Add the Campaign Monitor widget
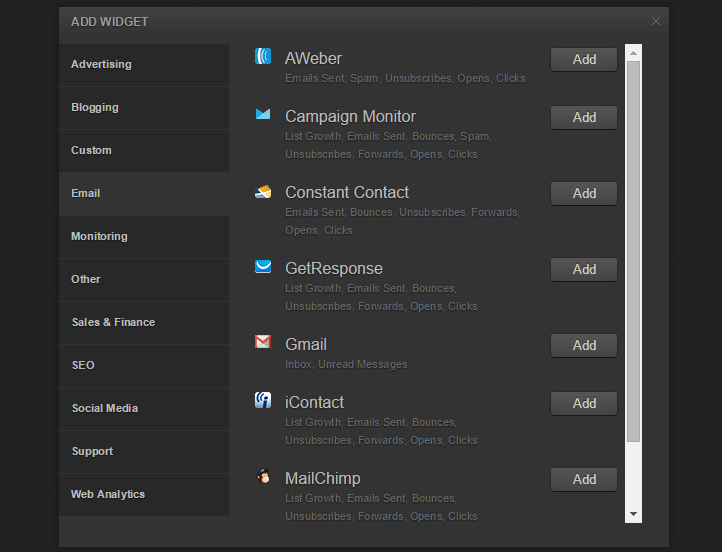 (x=584, y=117)
